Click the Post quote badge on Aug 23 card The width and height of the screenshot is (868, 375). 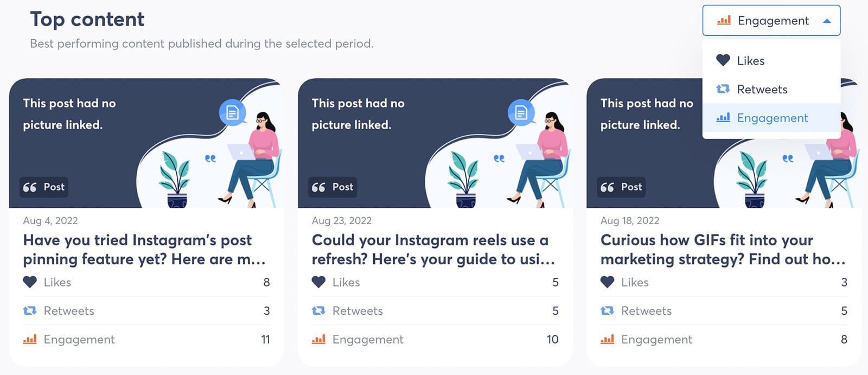[333, 187]
